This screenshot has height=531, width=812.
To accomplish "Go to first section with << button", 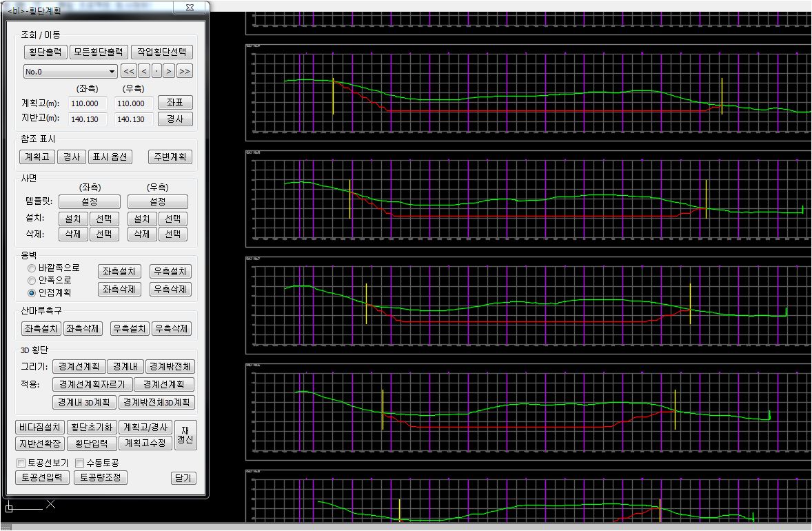I will coord(129,72).
